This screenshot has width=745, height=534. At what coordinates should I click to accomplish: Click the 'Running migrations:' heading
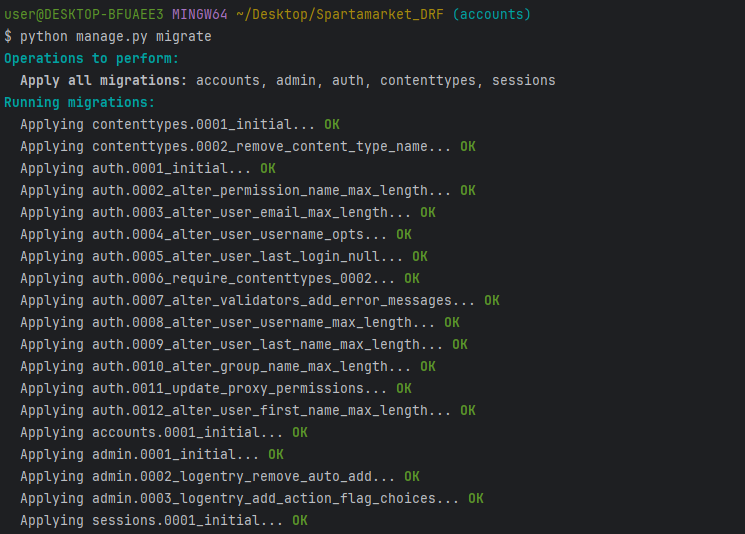pos(79,103)
